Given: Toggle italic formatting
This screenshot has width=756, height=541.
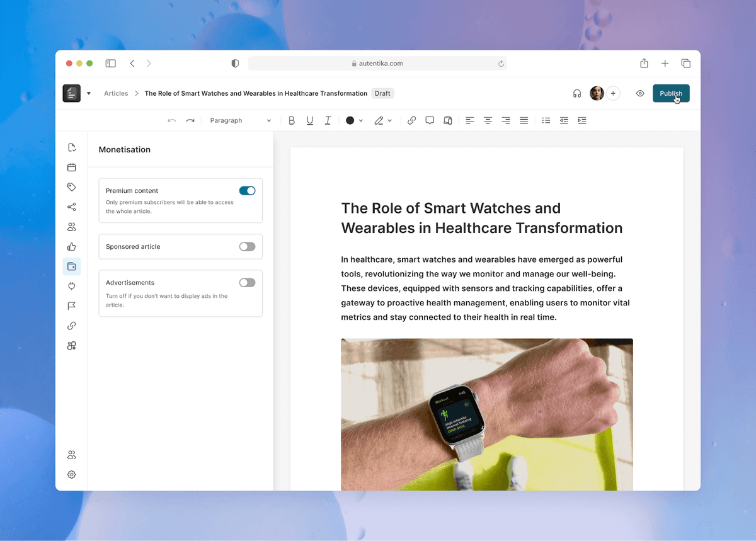Looking at the screenshot, I should tap(328, 120).
